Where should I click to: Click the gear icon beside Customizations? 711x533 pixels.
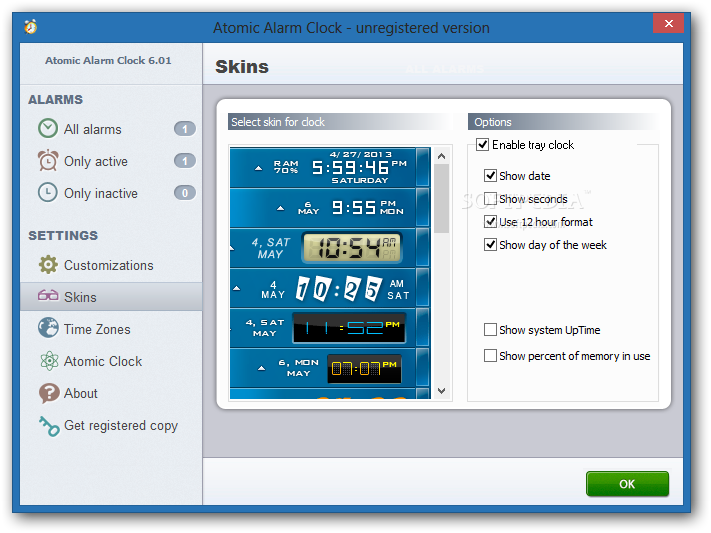pos(48,264)
